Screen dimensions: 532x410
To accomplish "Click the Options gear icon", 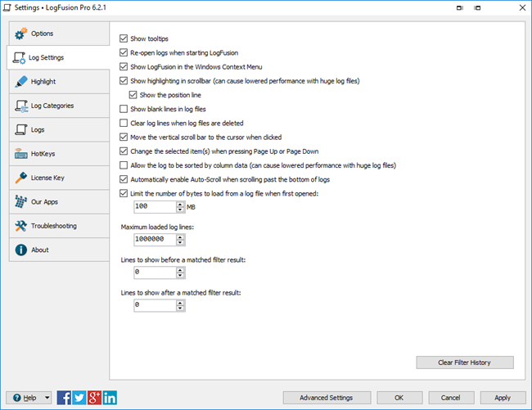I will (20, 34).
